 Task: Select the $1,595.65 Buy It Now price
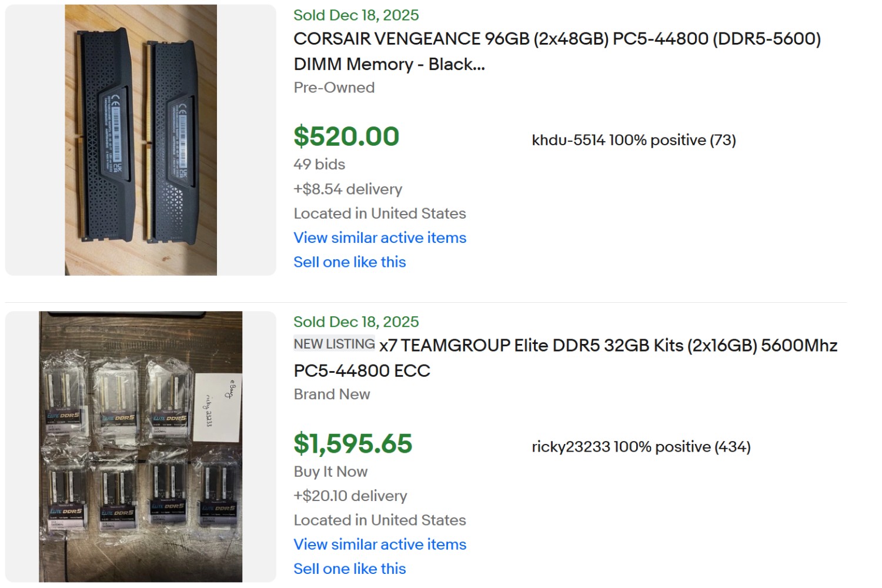pyautogui.click(x=353, y=443)
